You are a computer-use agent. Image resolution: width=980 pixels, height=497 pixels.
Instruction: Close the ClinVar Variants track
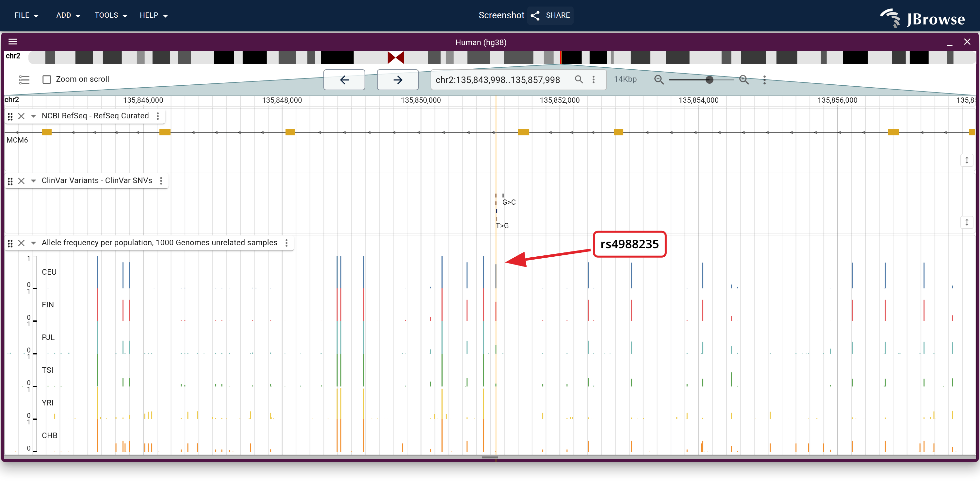21,181
